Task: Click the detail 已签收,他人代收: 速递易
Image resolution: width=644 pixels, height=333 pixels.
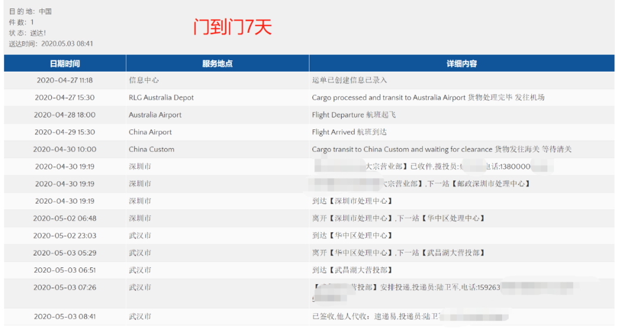Action: point(354,316)
